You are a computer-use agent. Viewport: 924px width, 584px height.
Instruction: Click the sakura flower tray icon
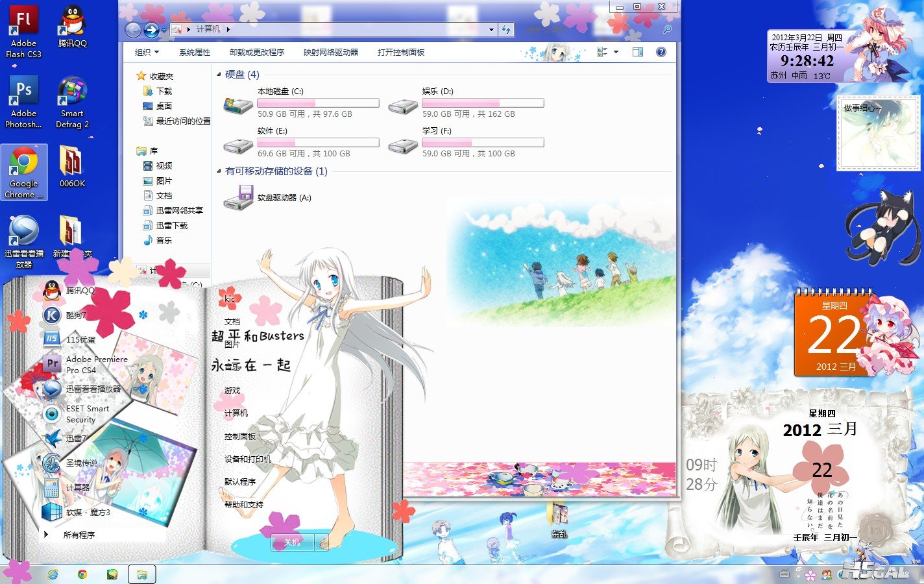pos(810,575)
